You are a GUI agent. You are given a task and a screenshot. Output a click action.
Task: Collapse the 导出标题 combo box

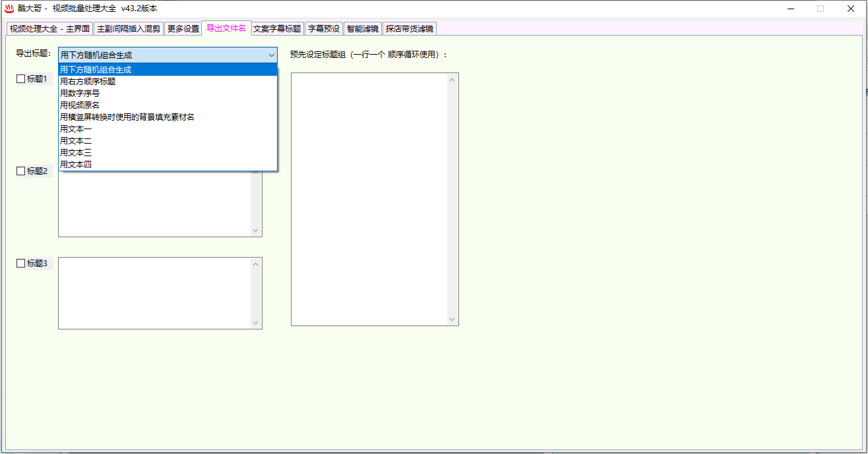coord(271,55)
